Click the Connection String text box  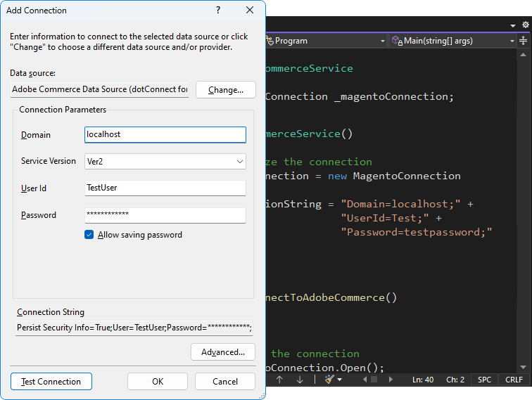pos(134,328)
